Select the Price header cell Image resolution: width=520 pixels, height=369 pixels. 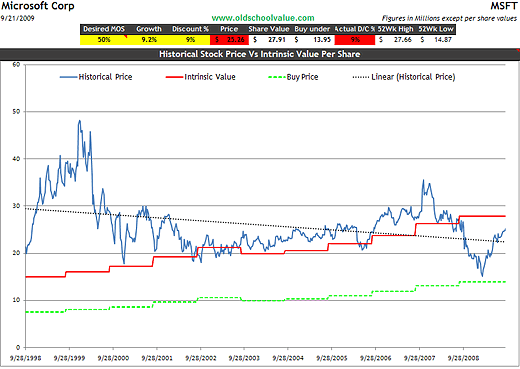click(x=229, y=29)
